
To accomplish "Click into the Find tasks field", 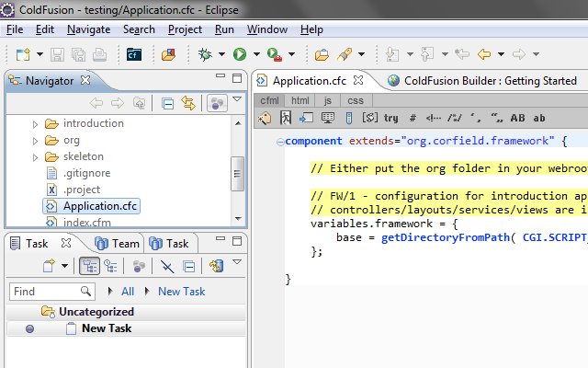I will [x=52, y=292].
